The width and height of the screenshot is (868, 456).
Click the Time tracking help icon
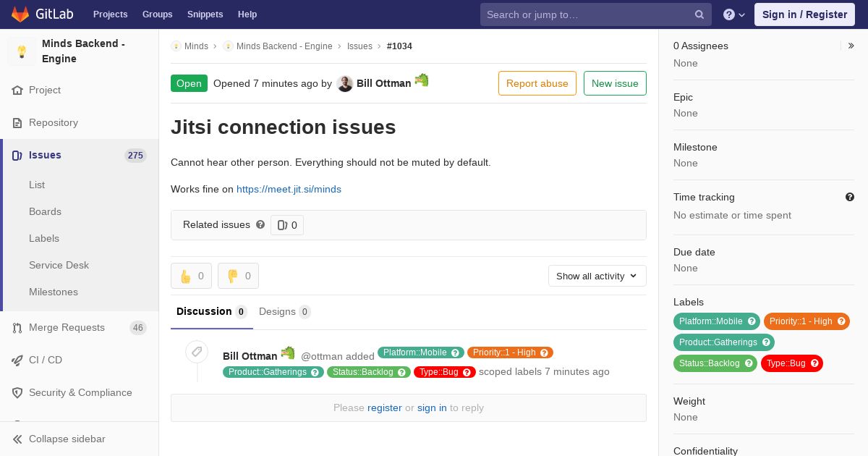(850, 197)
